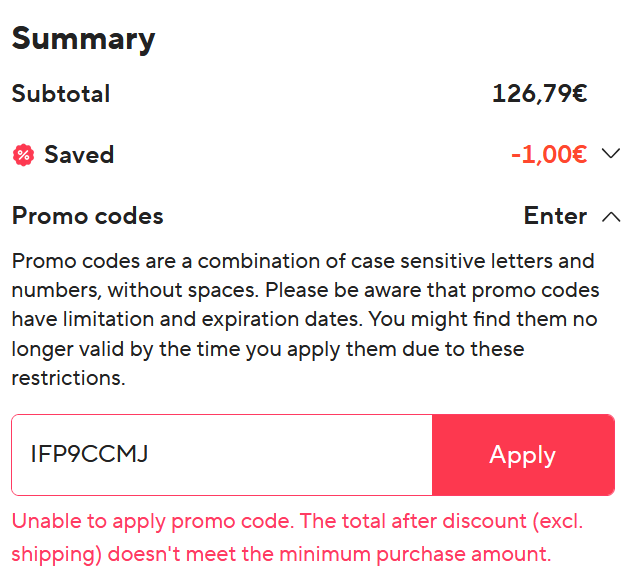
Task: Click the Enter promo code link
Action: pyautogui.click(x=555, y=216)
